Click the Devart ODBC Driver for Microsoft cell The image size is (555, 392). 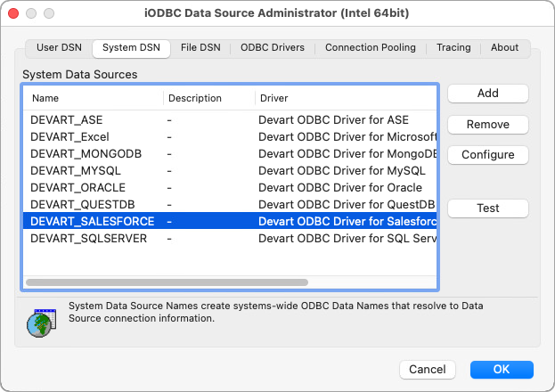347,136
